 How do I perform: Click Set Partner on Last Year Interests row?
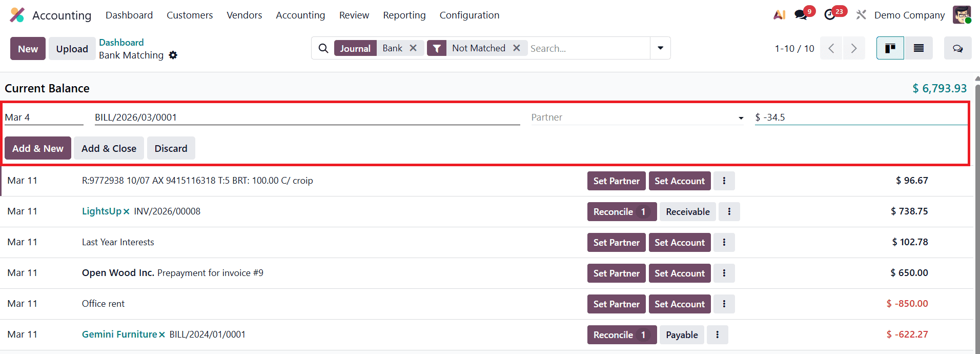click(617, 242)
